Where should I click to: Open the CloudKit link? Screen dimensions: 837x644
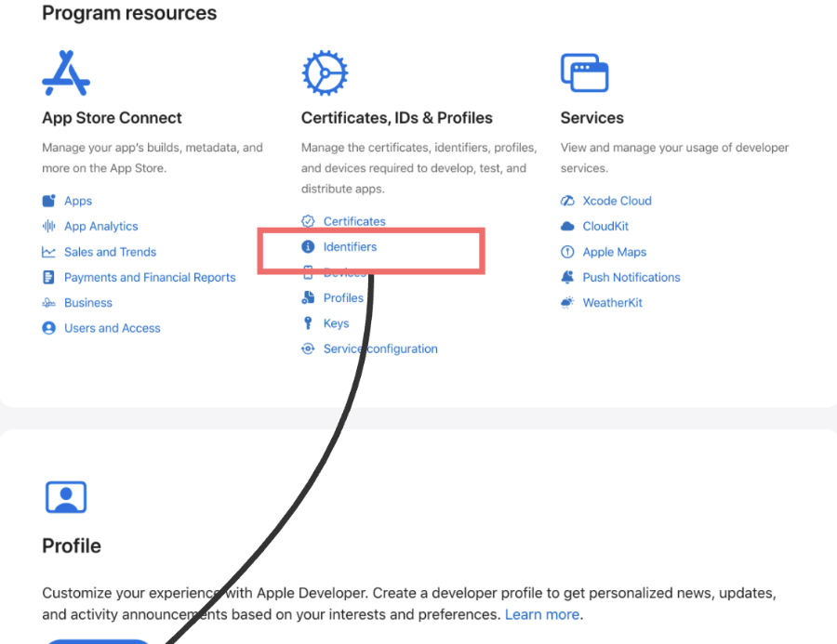pos(605,226)
